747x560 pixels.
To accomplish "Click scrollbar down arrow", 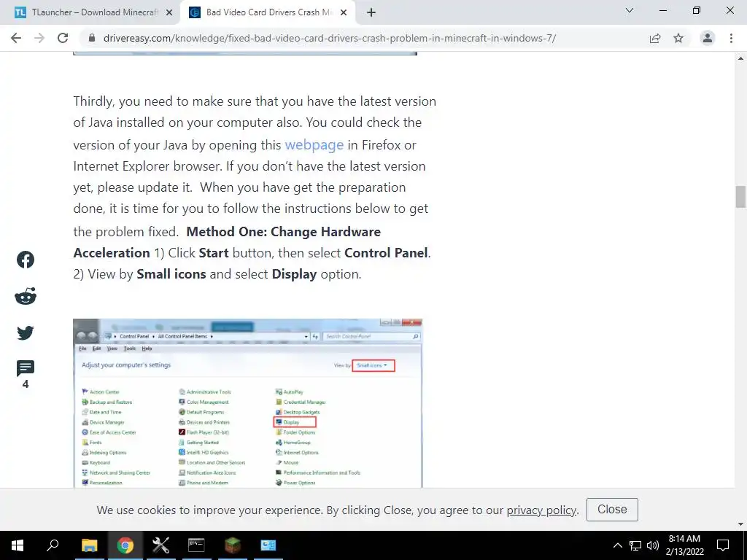I will (740, 524).
